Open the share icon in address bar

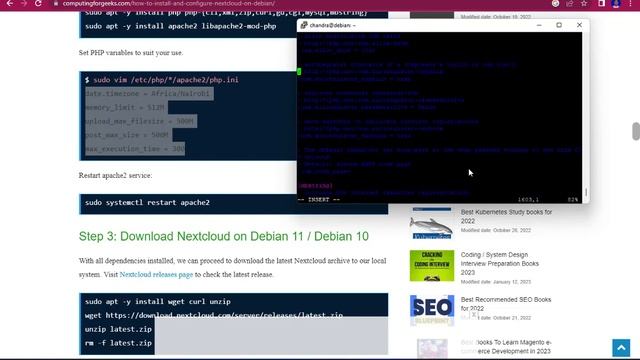570,3
